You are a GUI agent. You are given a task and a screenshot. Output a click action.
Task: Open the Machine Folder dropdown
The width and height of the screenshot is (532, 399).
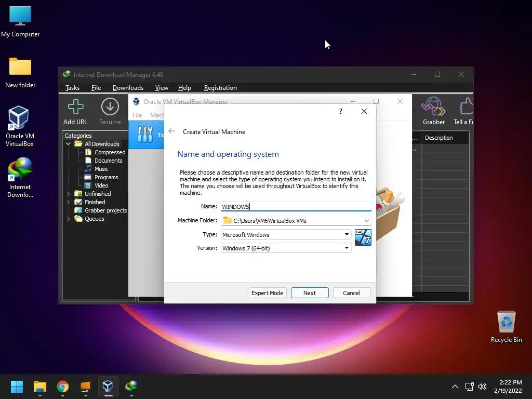point(366,220)
